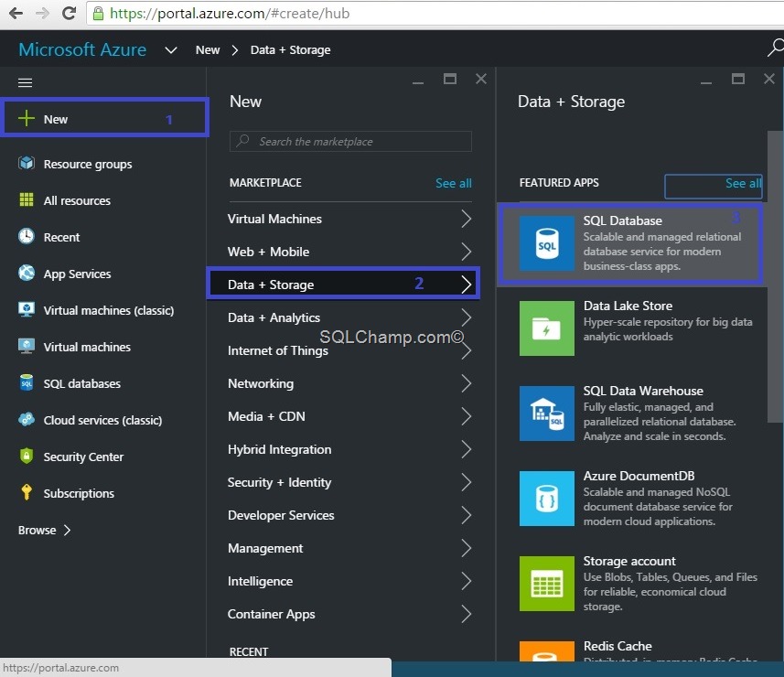
Task: Click the search magnifier in top bar
Action: [x=776, y=48]
